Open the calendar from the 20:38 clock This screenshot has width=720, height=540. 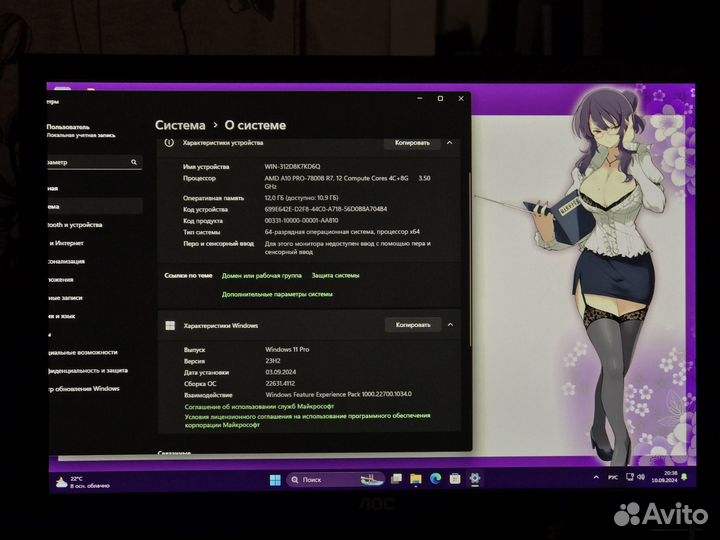(664, 477)
